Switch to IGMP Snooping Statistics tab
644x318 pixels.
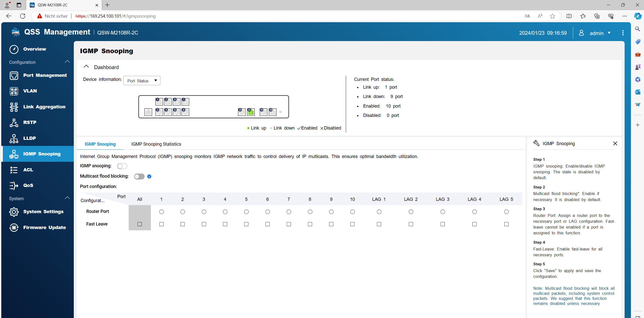pos(156,144)
